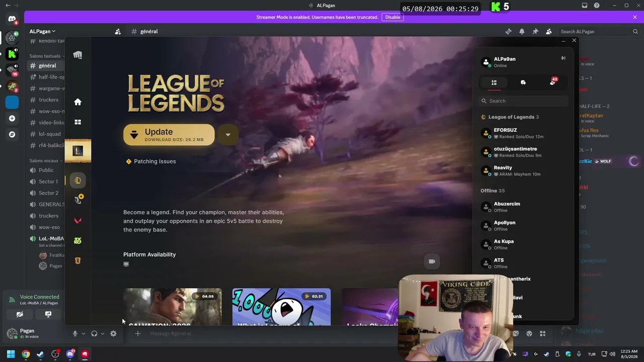
Task: Add a new Discord server
Action: coord(12,119)
